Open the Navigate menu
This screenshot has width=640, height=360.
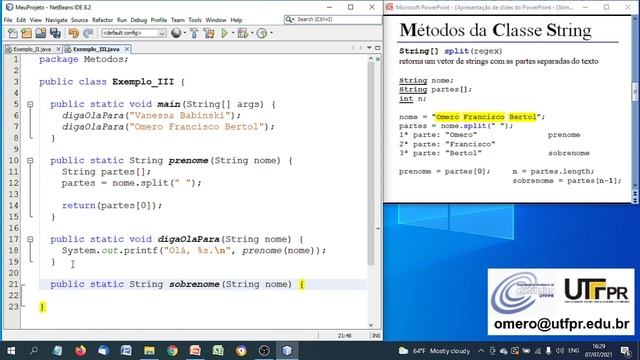[x=56, y=20]
